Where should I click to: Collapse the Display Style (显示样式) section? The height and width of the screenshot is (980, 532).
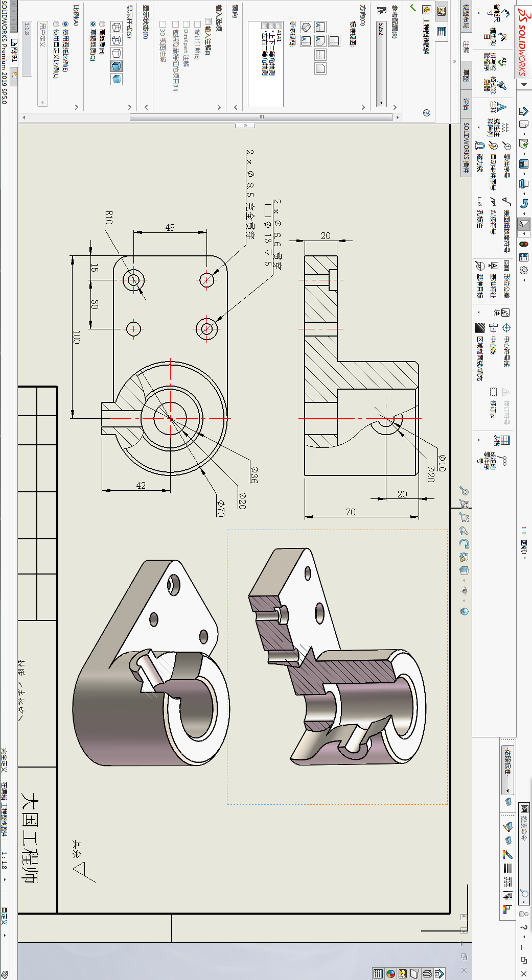click(x=130, y=107)
